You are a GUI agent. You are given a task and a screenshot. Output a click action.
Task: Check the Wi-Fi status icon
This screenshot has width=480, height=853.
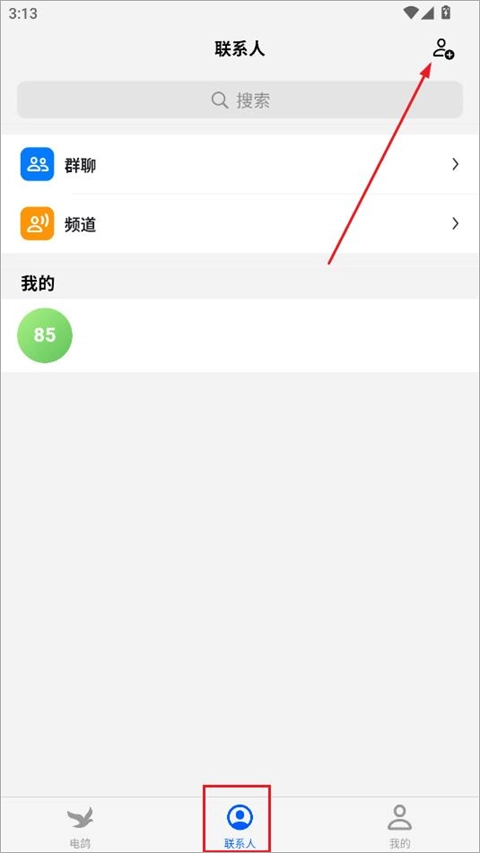click(411, 13)
